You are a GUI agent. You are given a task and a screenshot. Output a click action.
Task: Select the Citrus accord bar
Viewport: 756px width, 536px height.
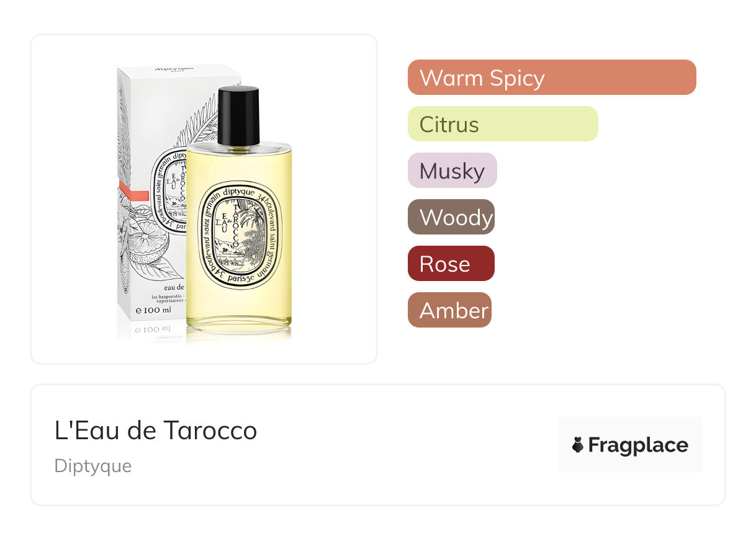[x=503, y=124]
